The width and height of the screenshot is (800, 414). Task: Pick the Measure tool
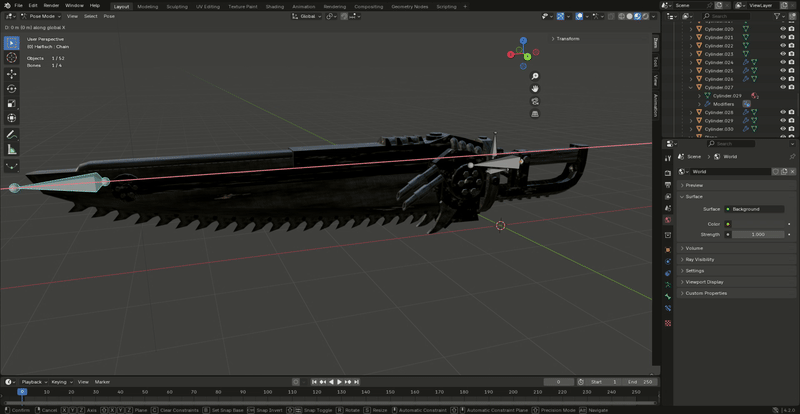point(12,149)
